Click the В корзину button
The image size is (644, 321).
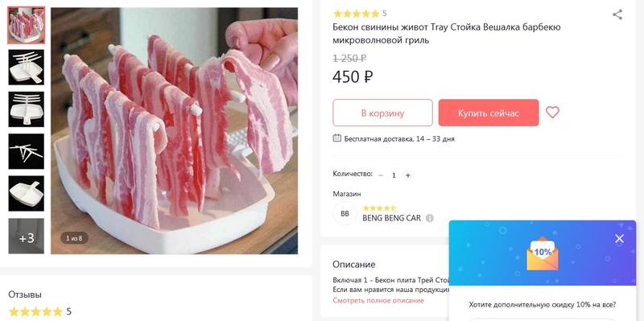383,113
